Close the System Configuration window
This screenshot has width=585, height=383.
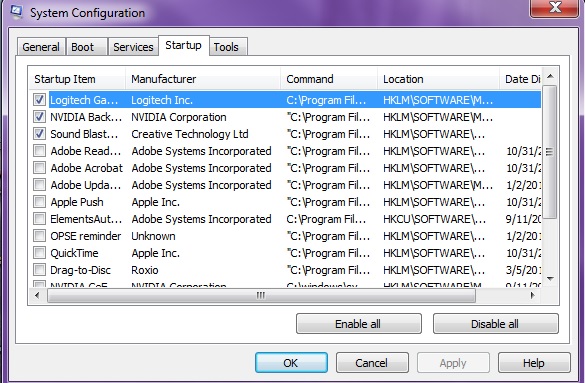tap(555, 7)
